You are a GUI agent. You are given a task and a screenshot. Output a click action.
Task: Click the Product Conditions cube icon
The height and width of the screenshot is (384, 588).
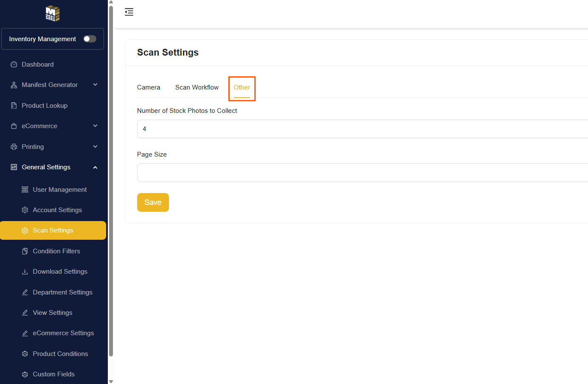point(25,354)
